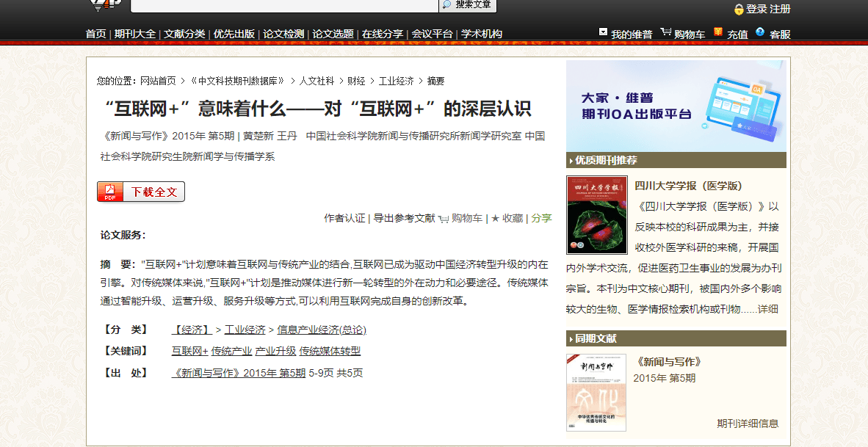Image resolution: width=868 pixels, height=447 pixels.
Task: Expand the 同期文献 section header
Action: 676,338
